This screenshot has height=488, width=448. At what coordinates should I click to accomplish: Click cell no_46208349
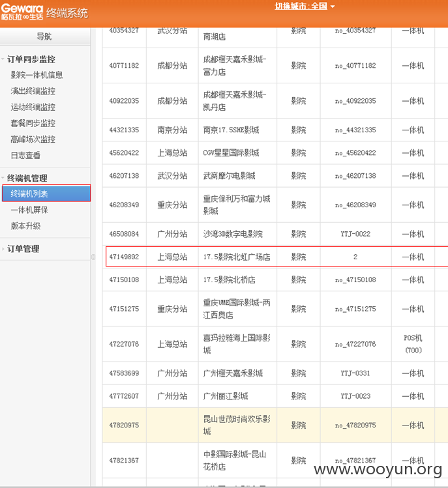click(x=355, y=205)
